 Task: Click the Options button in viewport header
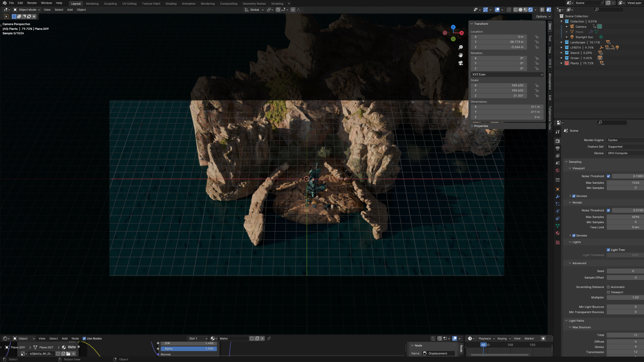tap(543, 16)
